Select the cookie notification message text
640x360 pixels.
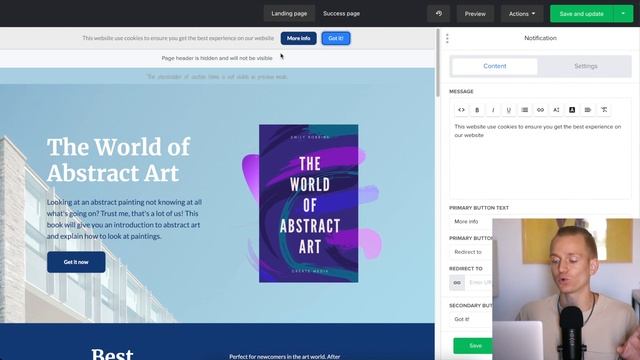pos(178,38)
